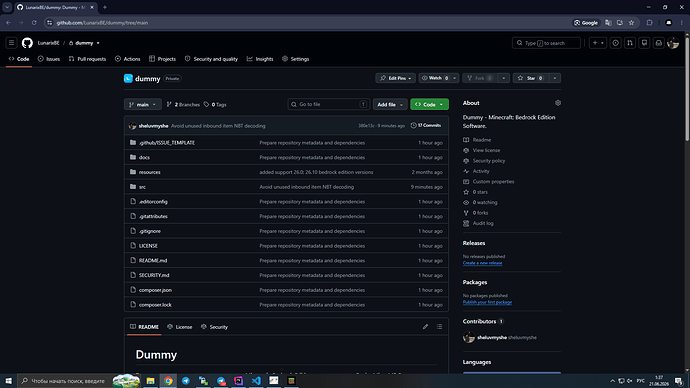Edit README with the pencil icon
Image resolution: width=690 pixels, height=388 pixels.
coord(425,327)
